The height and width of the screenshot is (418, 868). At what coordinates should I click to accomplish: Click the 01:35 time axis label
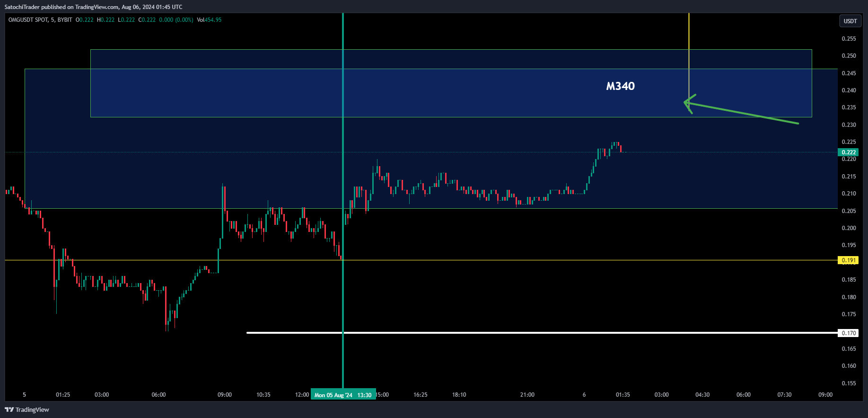click(623, 395)
